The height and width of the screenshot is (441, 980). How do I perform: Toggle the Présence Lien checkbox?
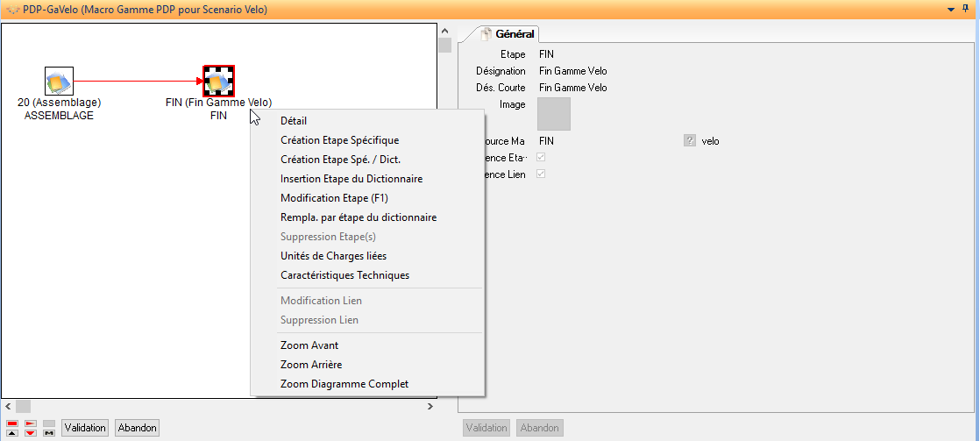pyautogui.click(x=541, y=174)
